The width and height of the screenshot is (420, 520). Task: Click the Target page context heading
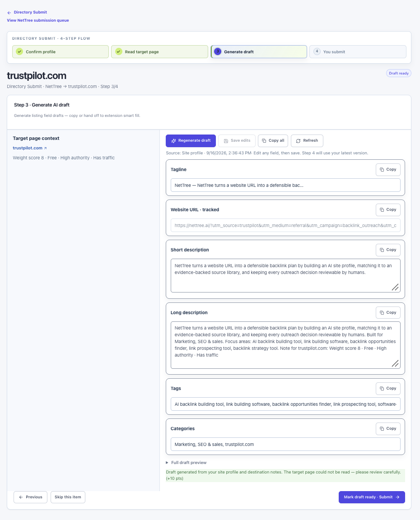pos(36,138)
